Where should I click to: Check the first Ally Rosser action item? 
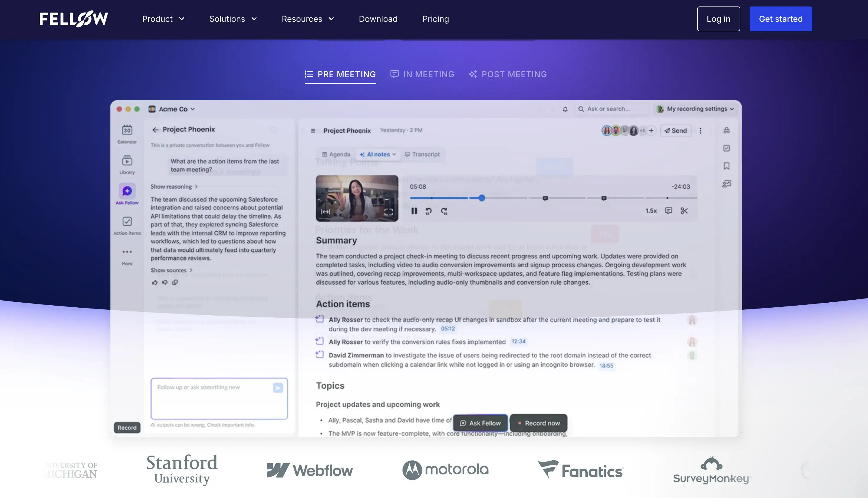pos(319,319)
